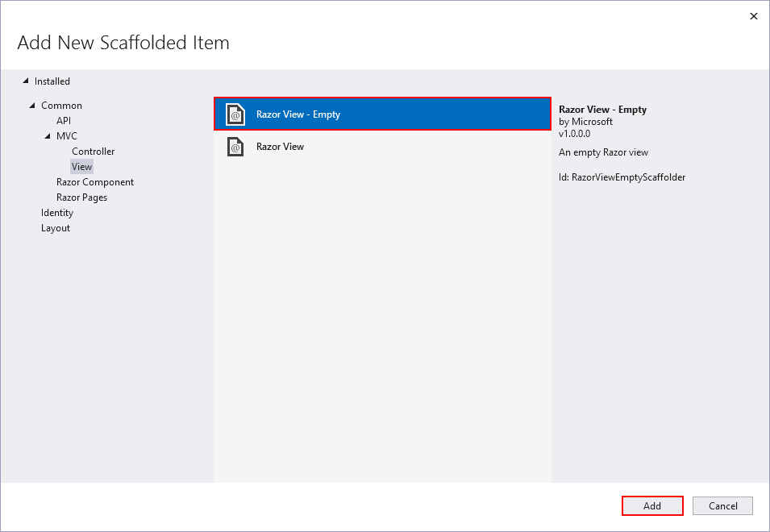The width and height of the screenshot is (770, 532).
Task: Select the Razor Pages category
Action: pyautogui.click(x=83, y=197)
